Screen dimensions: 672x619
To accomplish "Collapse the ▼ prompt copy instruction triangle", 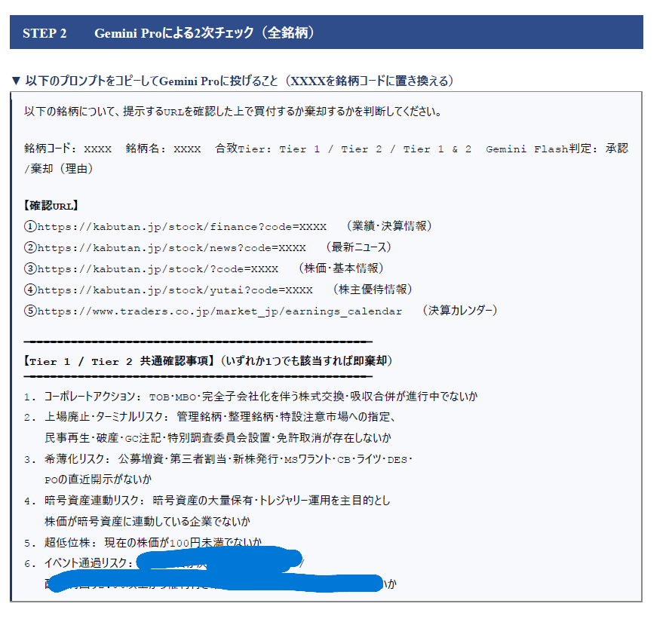I will [16, 81].
